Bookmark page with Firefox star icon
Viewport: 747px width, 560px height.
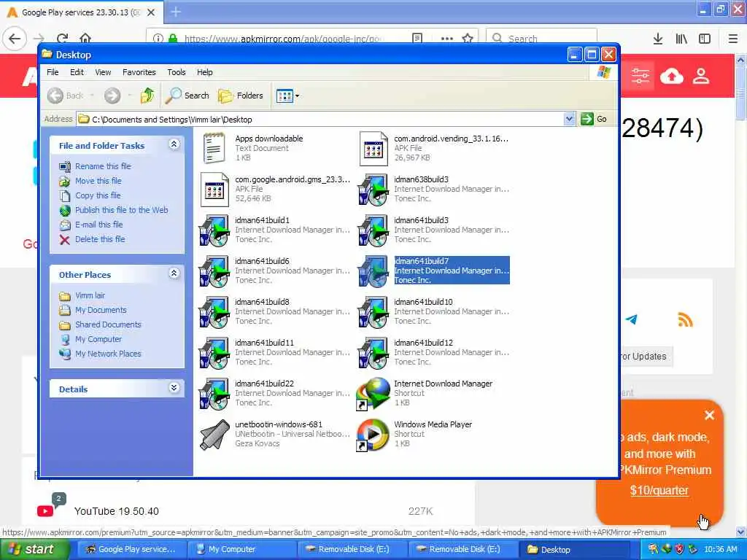[x=468, y=39]
